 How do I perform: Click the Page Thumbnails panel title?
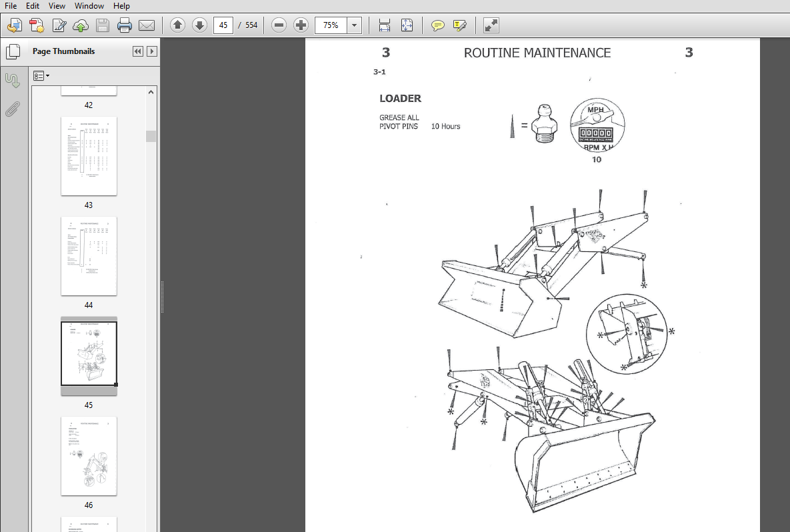pyautogui.click(x=63, y=51)
